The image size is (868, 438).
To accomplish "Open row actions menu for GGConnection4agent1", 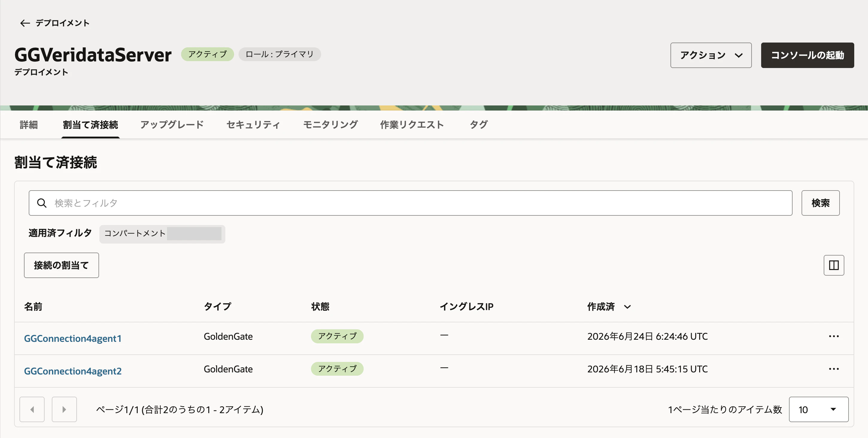I will tap(834, 336).
